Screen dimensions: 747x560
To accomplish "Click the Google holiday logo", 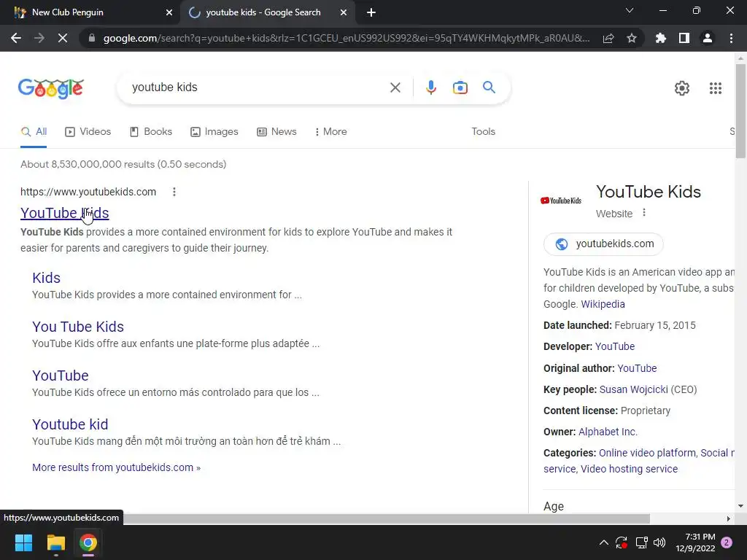I will coord(51,88).
